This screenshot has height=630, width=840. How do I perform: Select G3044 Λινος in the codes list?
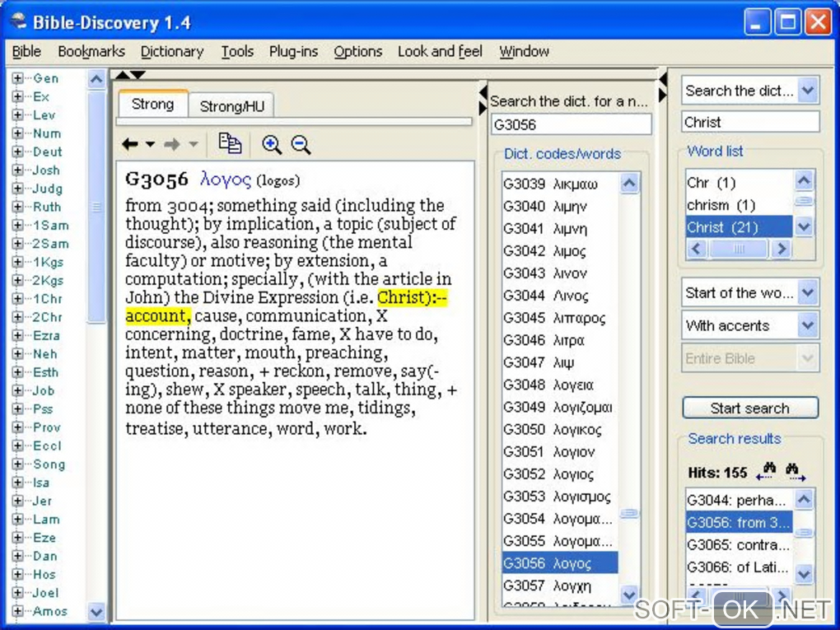[x=560, y=295]
